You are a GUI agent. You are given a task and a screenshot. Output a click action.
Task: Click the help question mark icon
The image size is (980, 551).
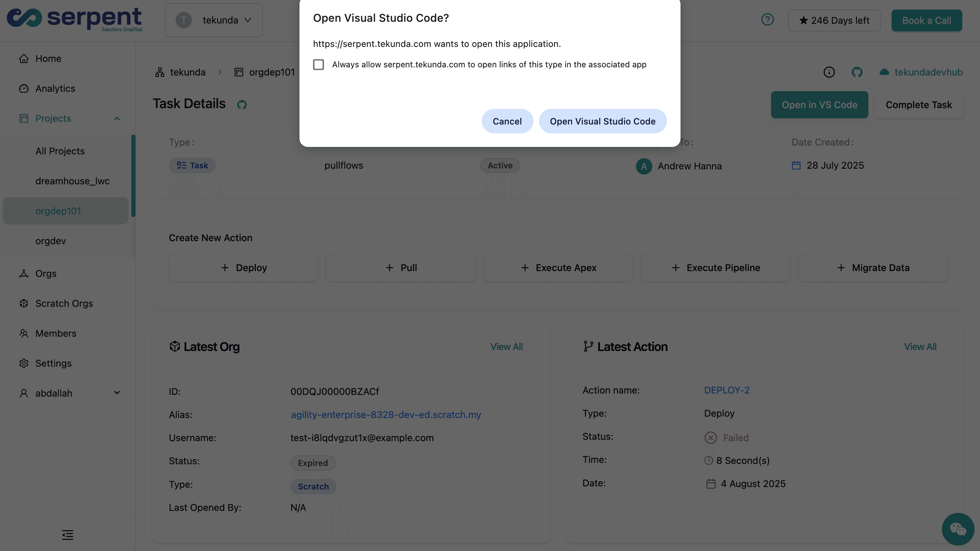coord(767,20)
